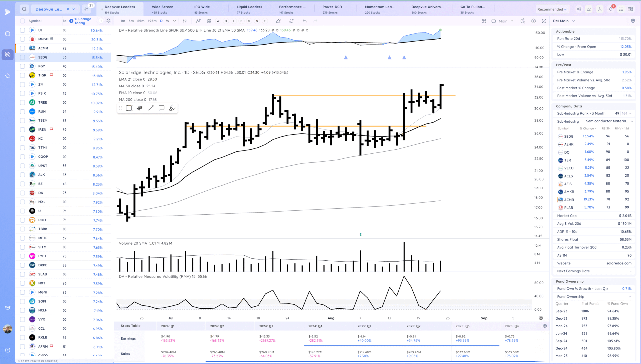Open the watchlist filter sliders icon
Image resolution: width=641 pixels, height=364 pixels.
pyautogui.click(x=86, y=9)
